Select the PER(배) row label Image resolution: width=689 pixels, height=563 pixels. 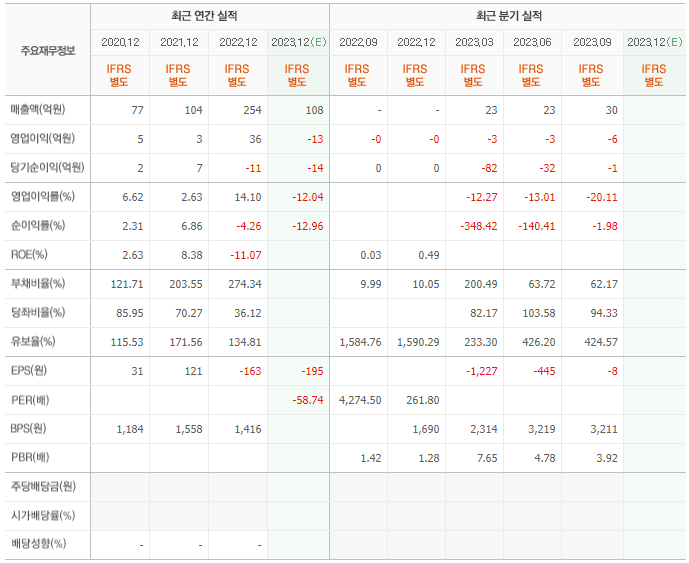point(30,400)
